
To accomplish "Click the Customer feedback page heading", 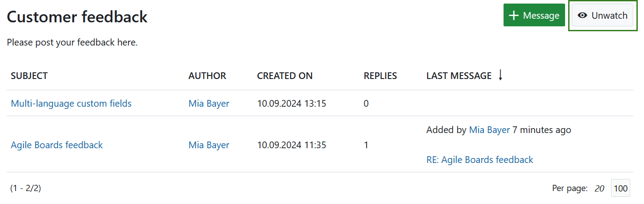I will click(77, 17).
